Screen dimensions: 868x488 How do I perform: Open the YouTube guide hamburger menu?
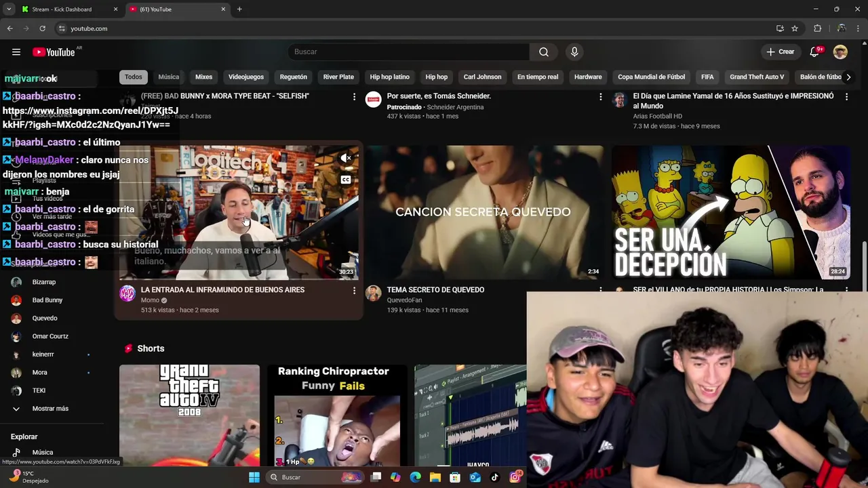pyautogui.click(x=16, y=52)
